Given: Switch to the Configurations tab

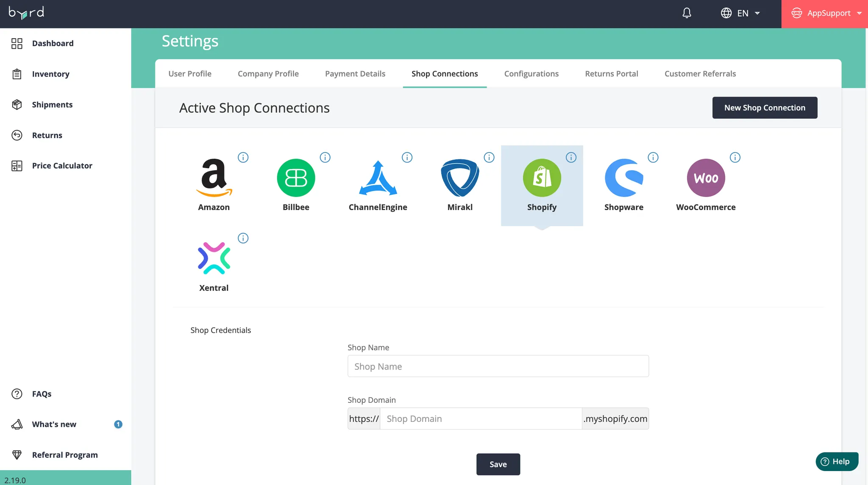Looking at the screenshot, I should click(x=531, y=74).
